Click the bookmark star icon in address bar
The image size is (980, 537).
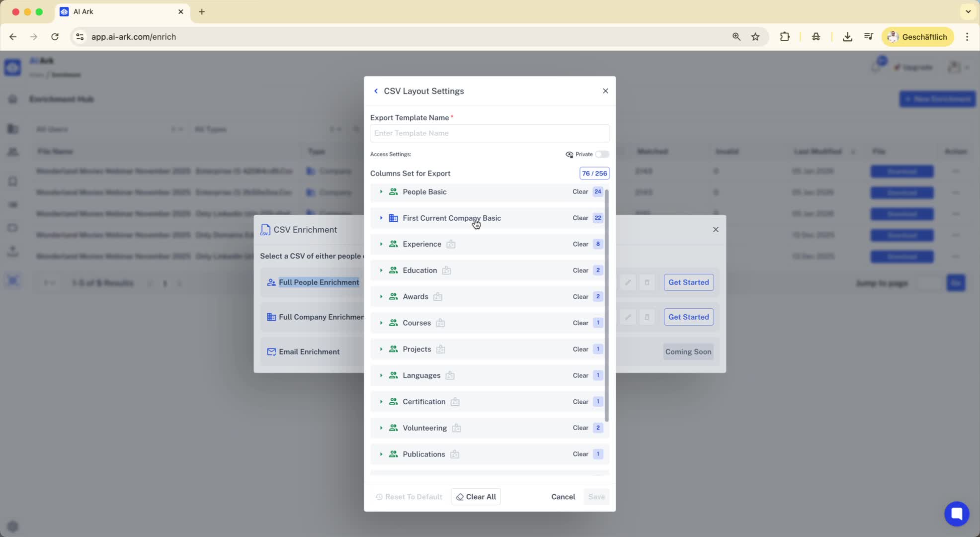(x=755, y=37)
